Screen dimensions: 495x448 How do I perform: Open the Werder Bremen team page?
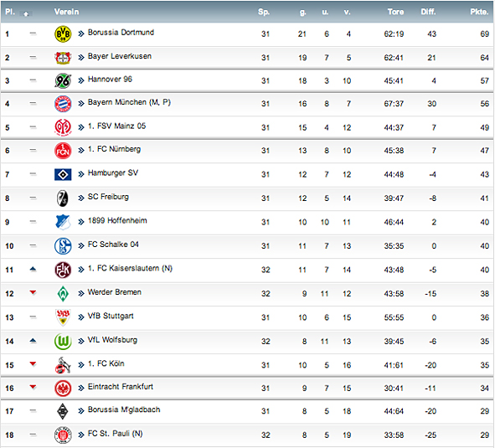tap(115, 292)
